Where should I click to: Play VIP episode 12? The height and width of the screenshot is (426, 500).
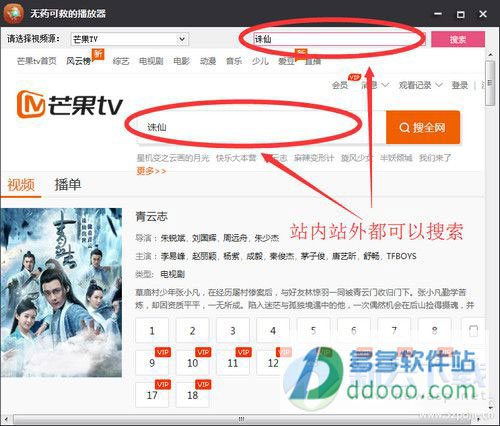tap(273, 362)
